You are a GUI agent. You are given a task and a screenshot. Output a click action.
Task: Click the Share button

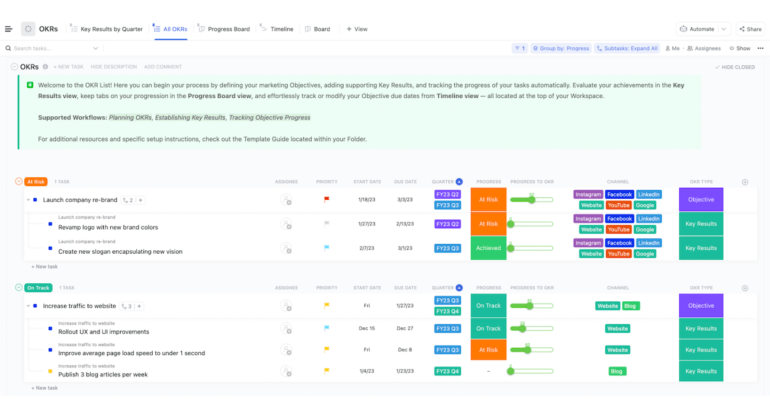tap(750, 29)
